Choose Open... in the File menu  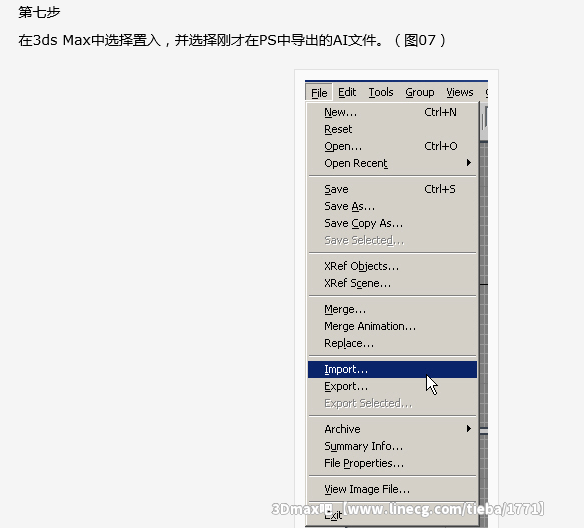click(392, 146)
